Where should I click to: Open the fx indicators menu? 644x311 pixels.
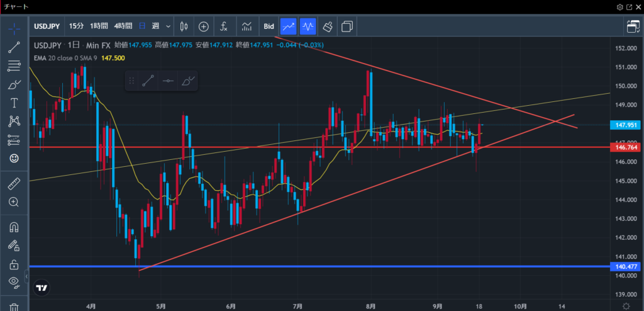[x=224, y=26]
